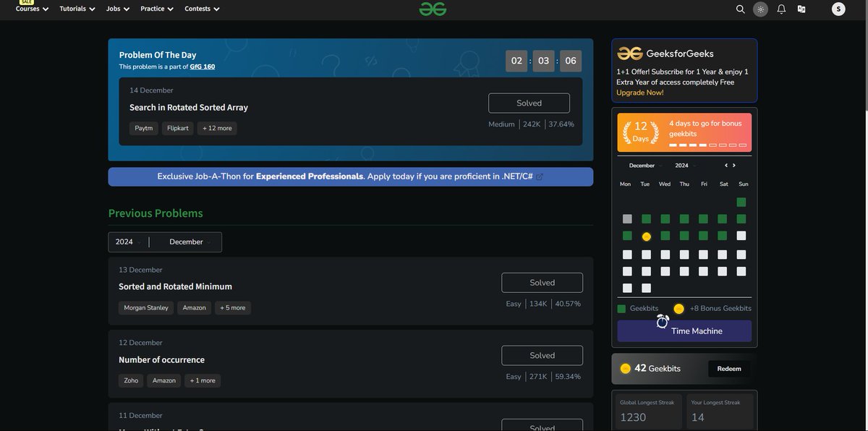
Task: Click the gold coin on Tuesday 10 December
Action: (646, 236)
